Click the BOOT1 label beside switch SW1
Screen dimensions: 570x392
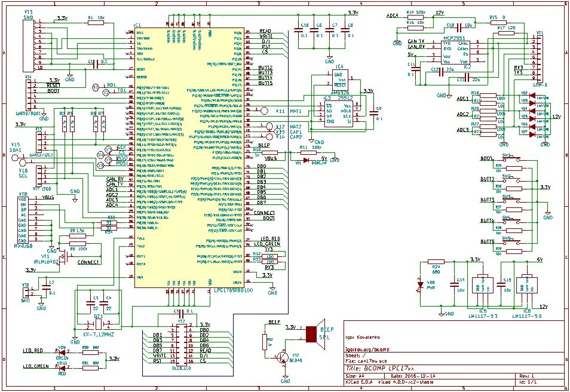click(486, 158)
